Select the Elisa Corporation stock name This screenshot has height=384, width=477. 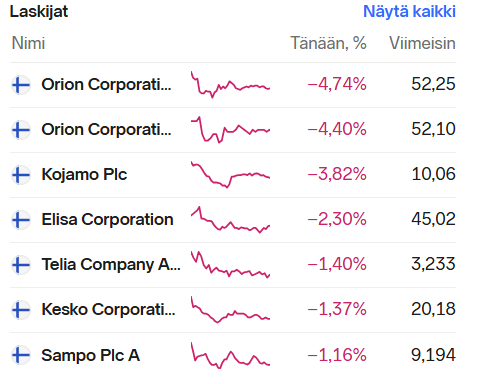click(107, 219)
